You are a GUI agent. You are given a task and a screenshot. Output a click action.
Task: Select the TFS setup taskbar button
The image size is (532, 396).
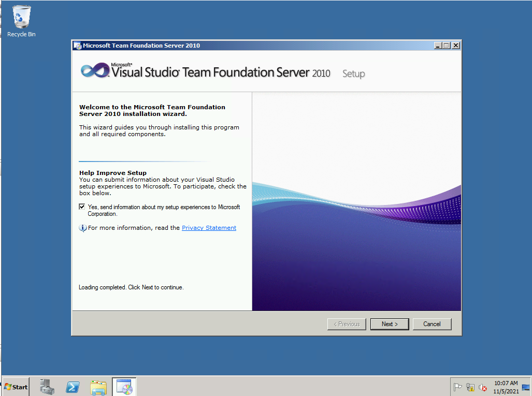click(124, 387)
